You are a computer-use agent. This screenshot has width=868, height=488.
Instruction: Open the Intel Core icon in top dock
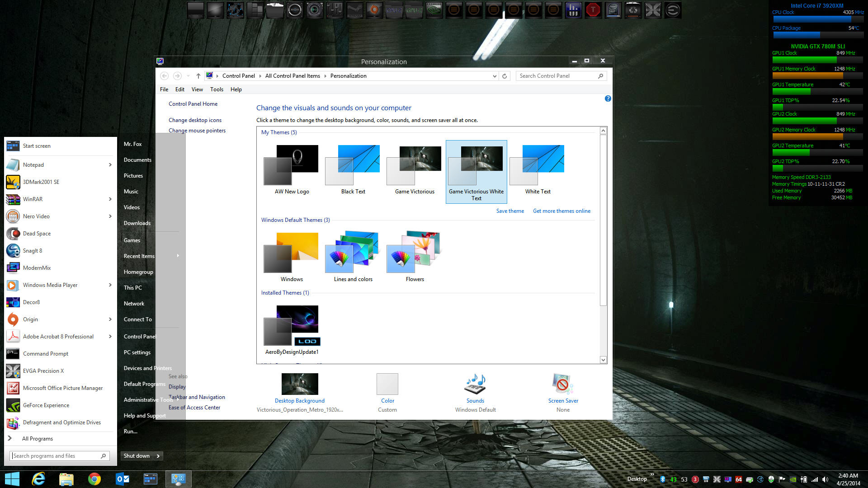click(x=613, y=10)
